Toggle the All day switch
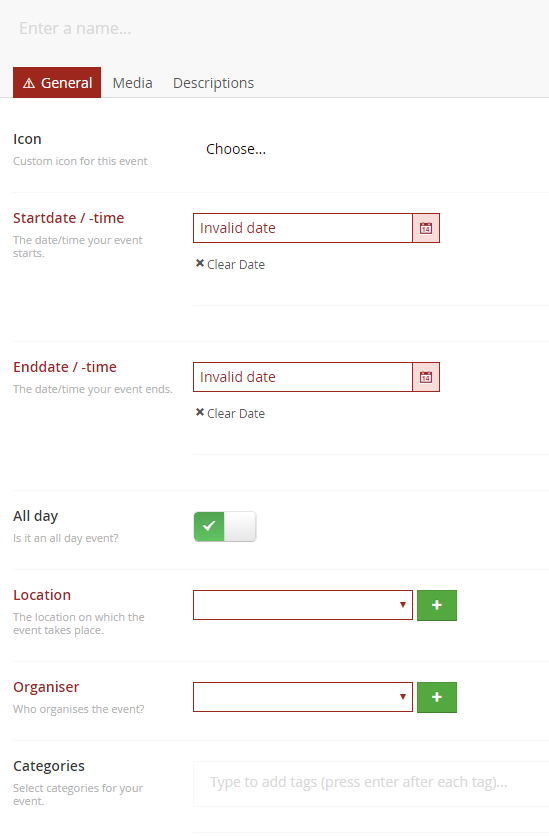Screen dimensions: 549x838 tap(225, 526)
